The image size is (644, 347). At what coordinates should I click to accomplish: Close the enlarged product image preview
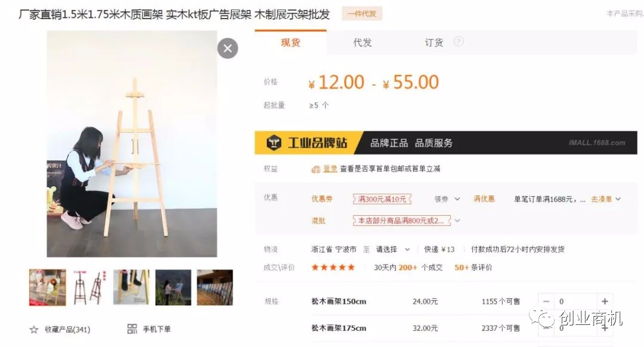coord(228,48)
